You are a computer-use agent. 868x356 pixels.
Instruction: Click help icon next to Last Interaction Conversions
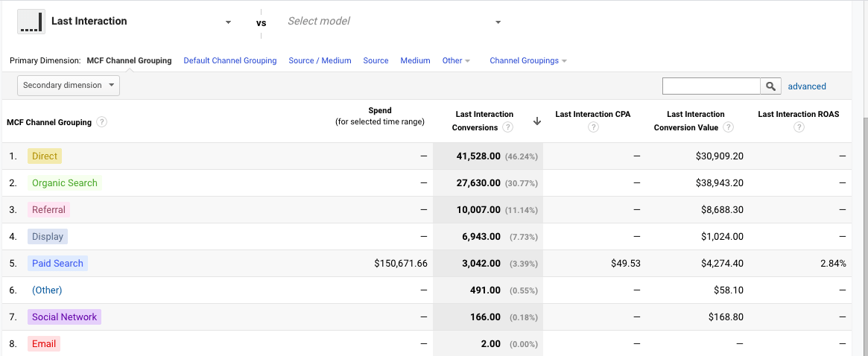point(507,127)
